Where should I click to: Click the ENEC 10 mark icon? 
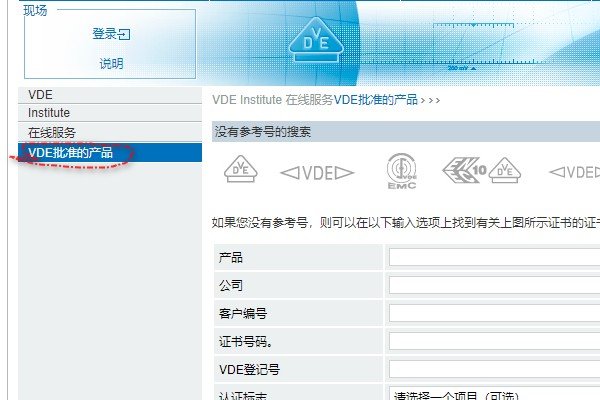(x=464, y=170)
